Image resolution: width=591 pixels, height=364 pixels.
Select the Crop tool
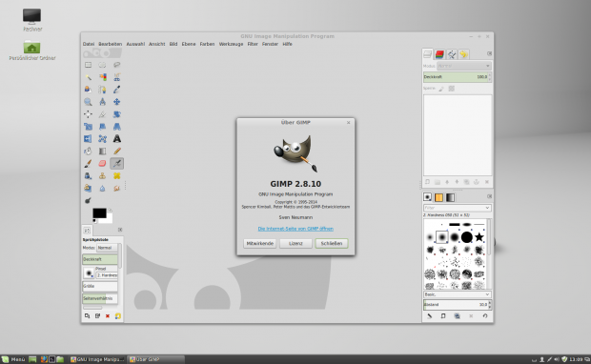[102, 114]
